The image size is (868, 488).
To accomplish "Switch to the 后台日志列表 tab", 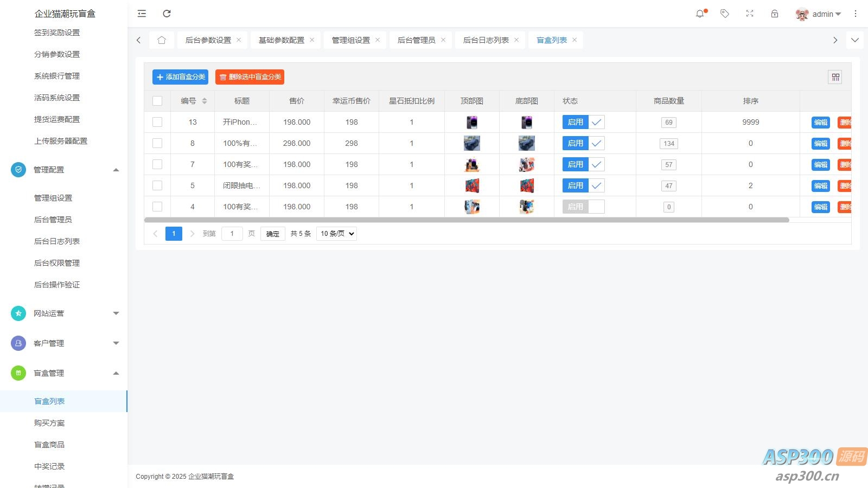I will pyautogui.click(x=484, y=39).
